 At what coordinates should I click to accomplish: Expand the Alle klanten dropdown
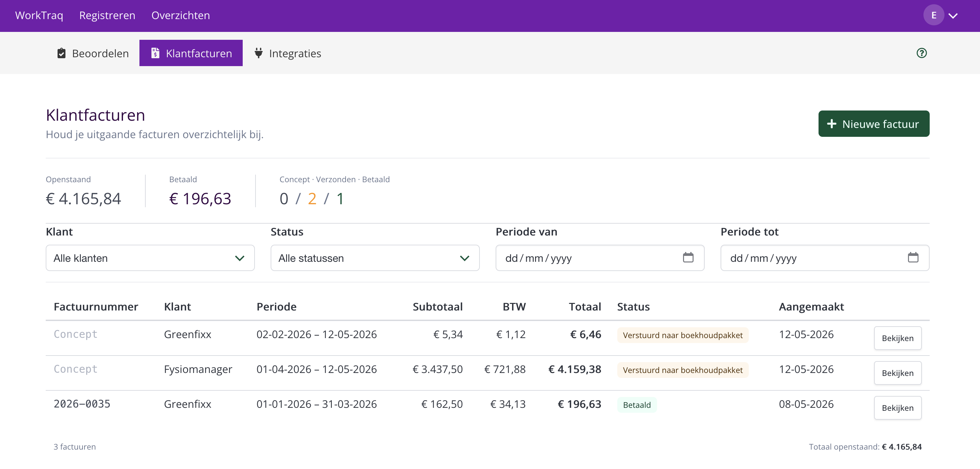(x=150, y=258)
